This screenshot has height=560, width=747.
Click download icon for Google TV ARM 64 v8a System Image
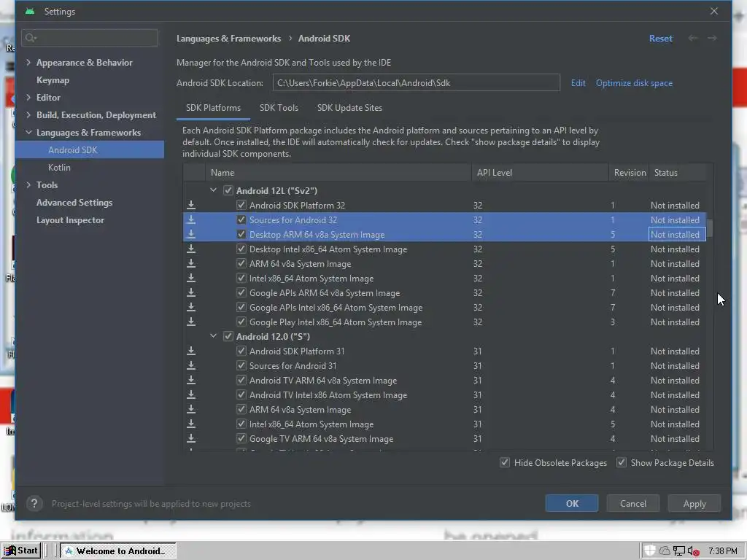point(191,438)
